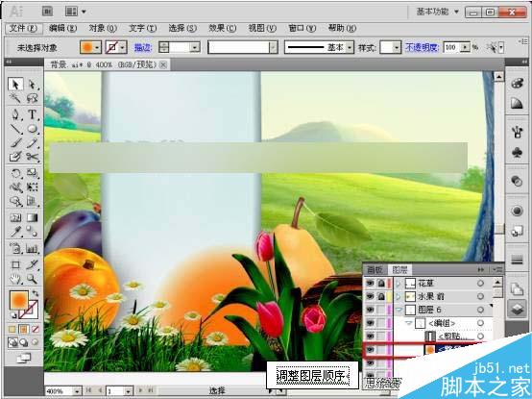Screen dimensions: 532x399
Task: Select the Rotate tool
Action: tap(15, 173)
